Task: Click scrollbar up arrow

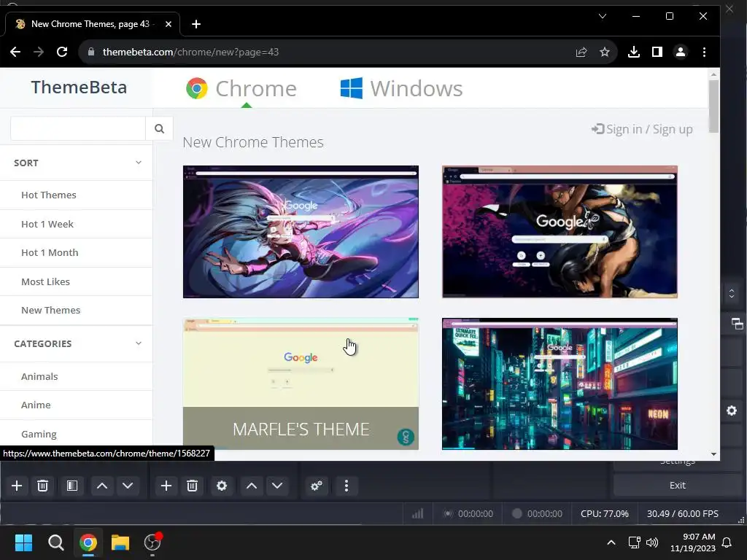Action: pos(713,74)
